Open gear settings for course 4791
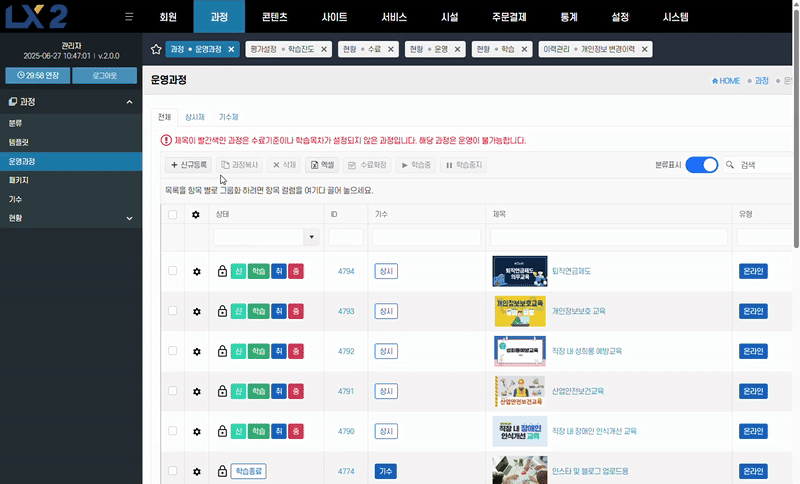The width and height of the screenshot is (800, 484). coord(197,391)
